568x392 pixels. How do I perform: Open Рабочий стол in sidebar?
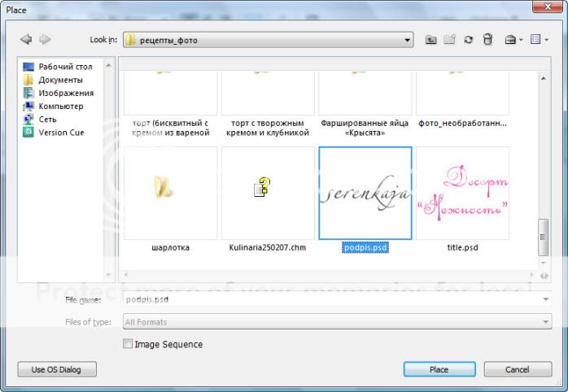[64, 67]
